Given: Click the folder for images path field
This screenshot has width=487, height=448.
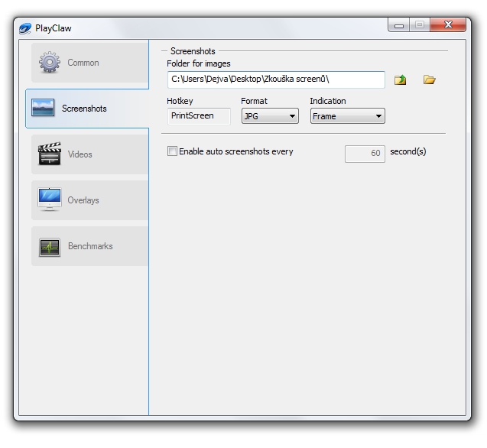Looking at the screenshot, I should tap(275, 80).
